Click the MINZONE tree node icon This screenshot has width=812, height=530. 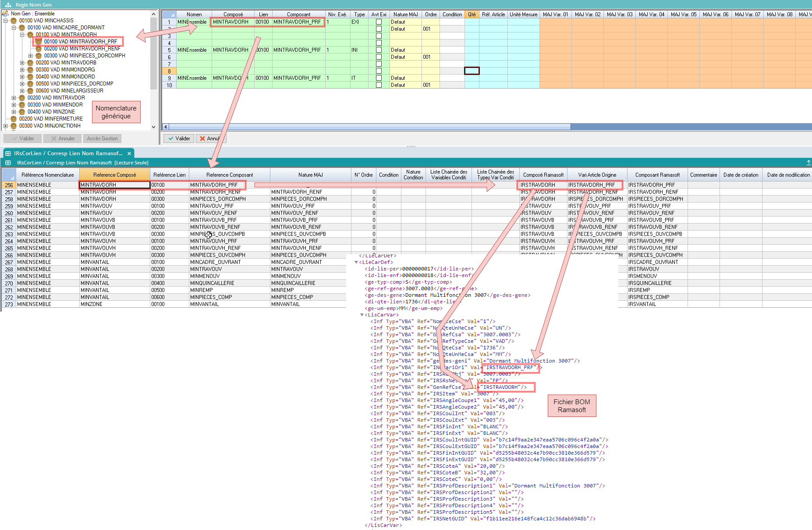click(x=22, y=112)
